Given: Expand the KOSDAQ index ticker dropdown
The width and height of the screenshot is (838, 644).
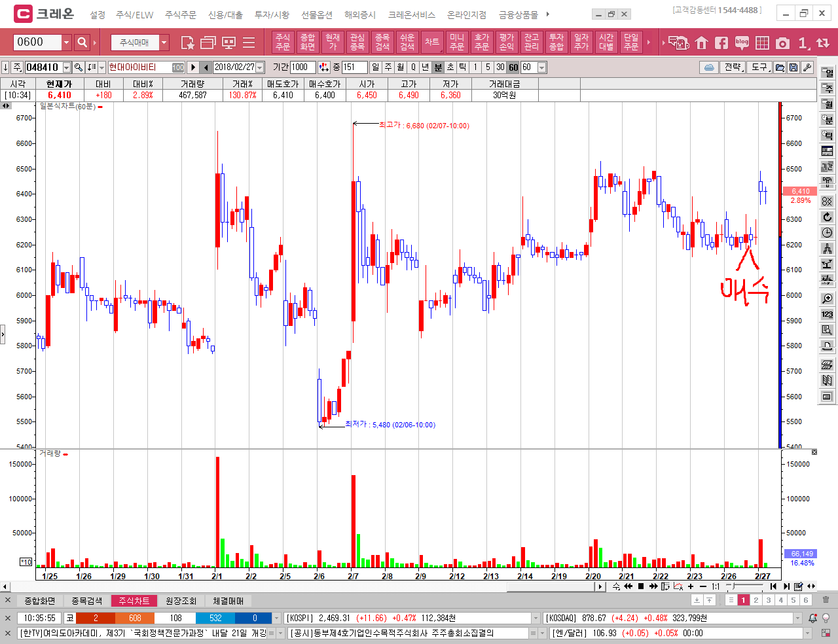Looking at the screenshot, I should pos(797,618).
